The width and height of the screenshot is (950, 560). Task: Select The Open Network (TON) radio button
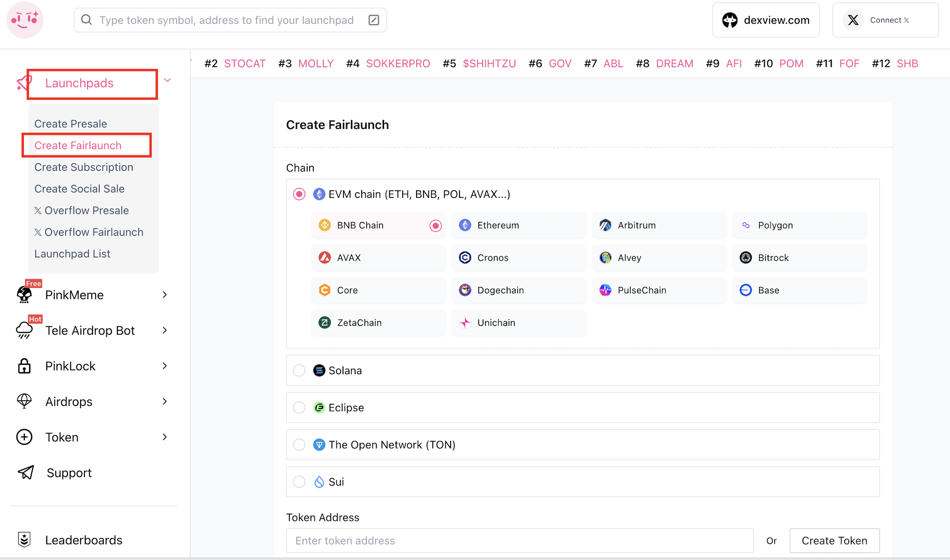[x=299, y=445]
